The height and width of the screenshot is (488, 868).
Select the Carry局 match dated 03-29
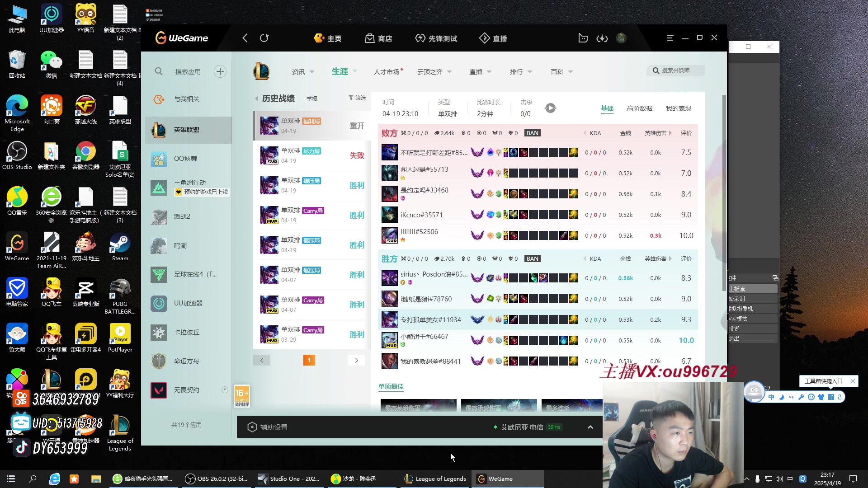[311, 334]
